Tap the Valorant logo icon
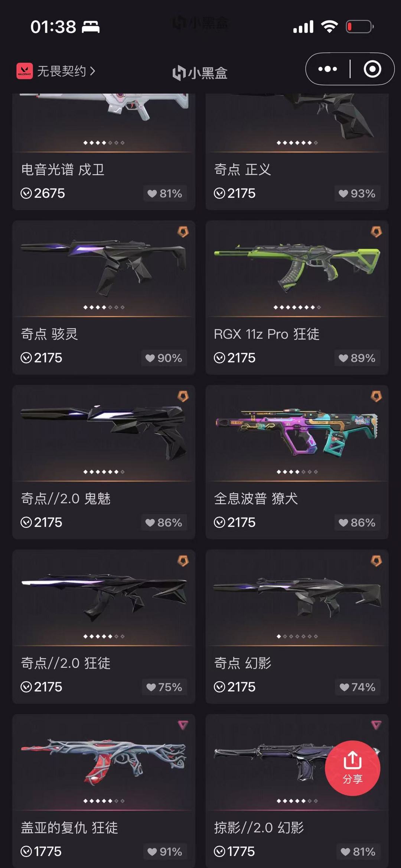The width and height of the screenshot is (401, 868). point(25,71)
